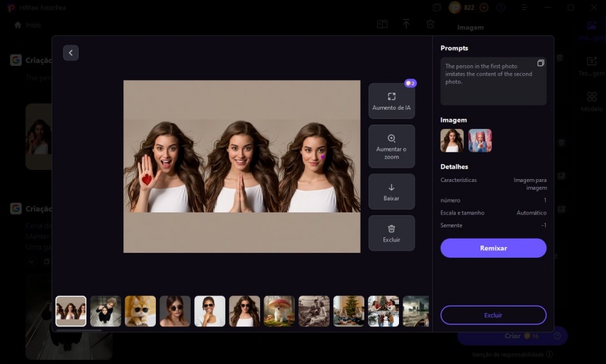Image resolution: width=606 pixels, height=364 pixels.
Task: Click the horizontal scrollbar under thumbnails
Action: tap(78, 330)
